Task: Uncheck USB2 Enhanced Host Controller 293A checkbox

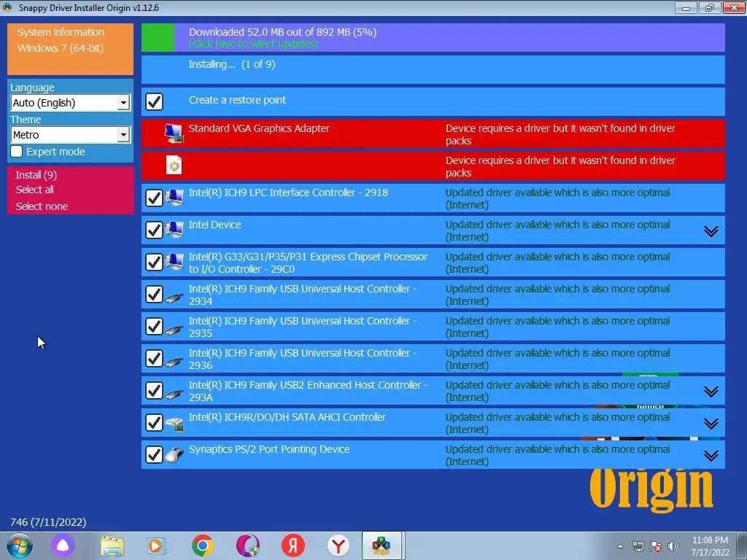Action: 154,390
